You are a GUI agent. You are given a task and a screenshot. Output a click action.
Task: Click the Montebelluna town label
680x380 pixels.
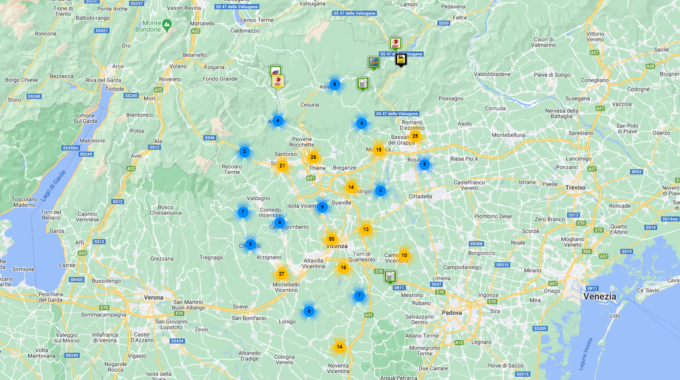pyautogui.click(x=508, y=135)
